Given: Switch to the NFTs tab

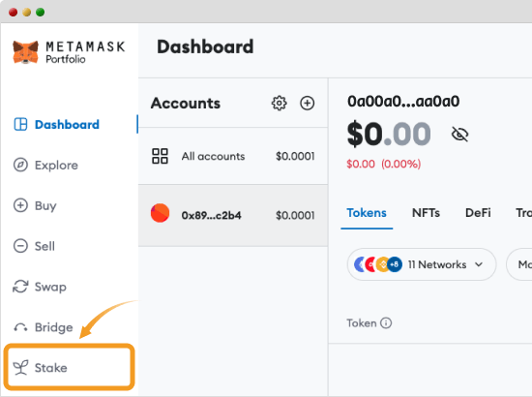Looking at the screenshot, I should (x=426, y=213).
